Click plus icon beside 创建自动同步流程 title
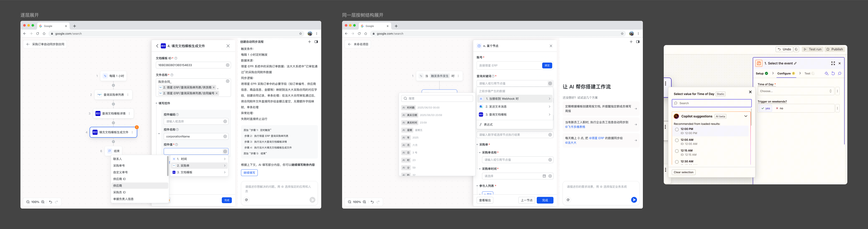 [309, 42]
